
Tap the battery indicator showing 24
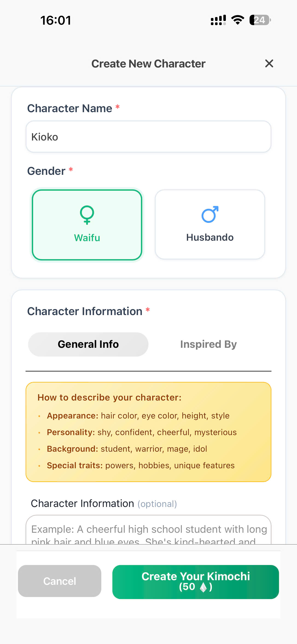click(x=259, y=20)
